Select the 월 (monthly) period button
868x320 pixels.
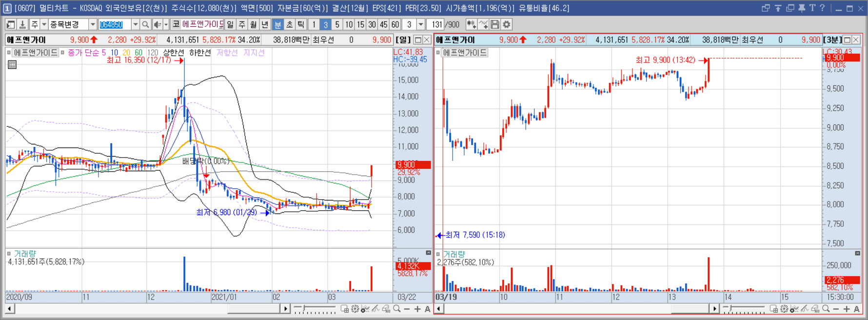tap(254, 24)
